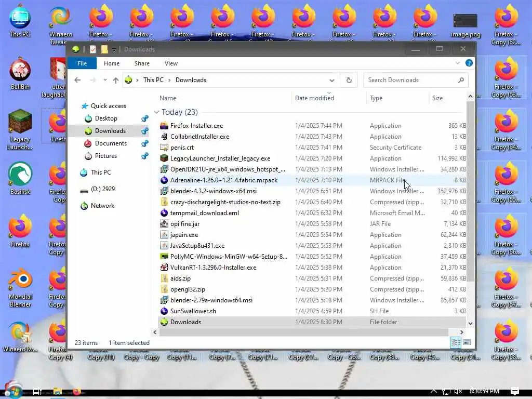Click the Mondial Blender desktop icon
This screenshot has height=399, width=532.
20,280
